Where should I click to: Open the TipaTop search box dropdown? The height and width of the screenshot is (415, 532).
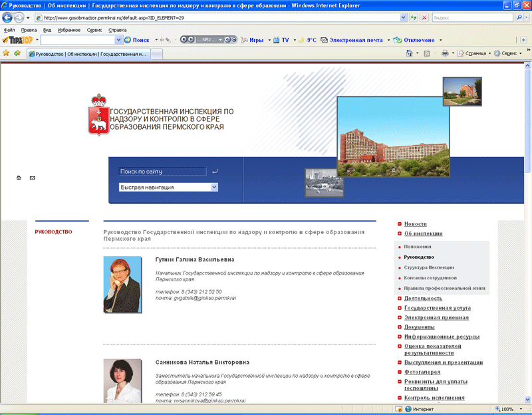118,40
